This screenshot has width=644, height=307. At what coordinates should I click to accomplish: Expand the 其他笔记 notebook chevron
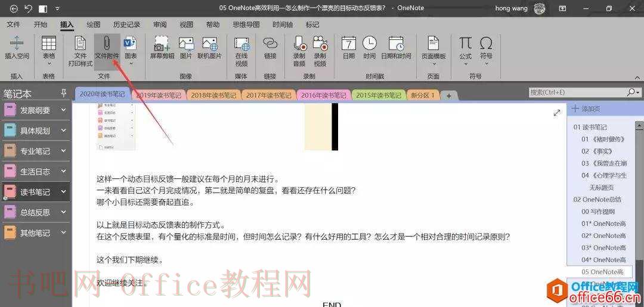pos(63,232)
